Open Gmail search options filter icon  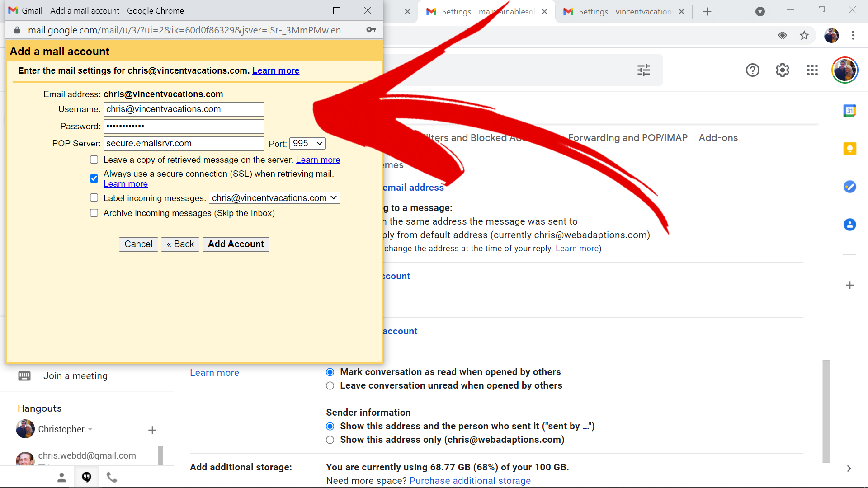(644, 70)
